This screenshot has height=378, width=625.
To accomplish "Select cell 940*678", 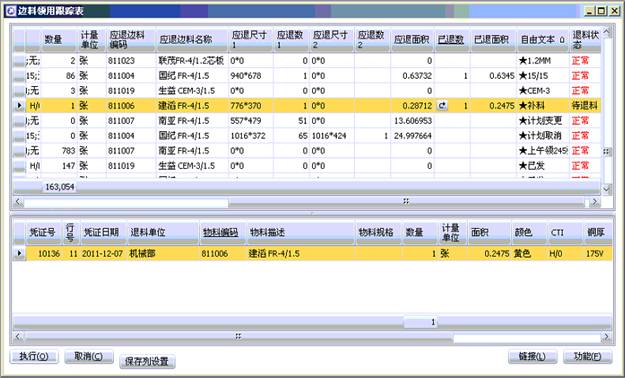I will [251, 76].
